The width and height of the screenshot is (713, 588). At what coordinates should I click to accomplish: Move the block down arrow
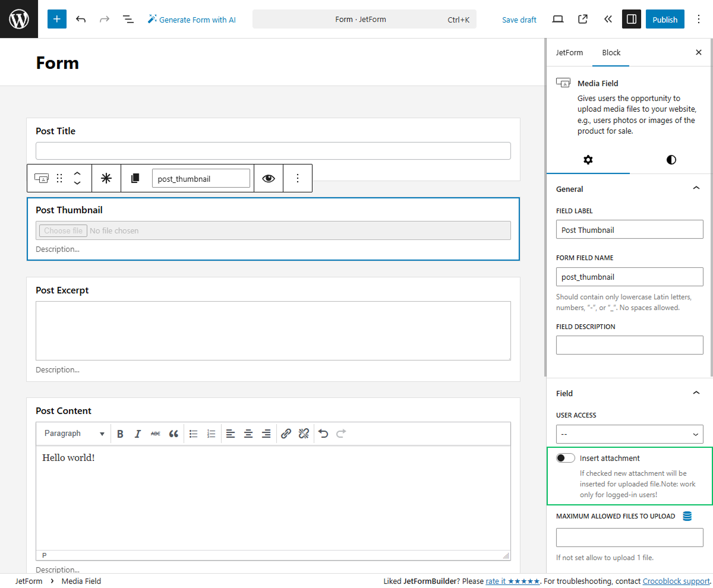pos(77,184)
